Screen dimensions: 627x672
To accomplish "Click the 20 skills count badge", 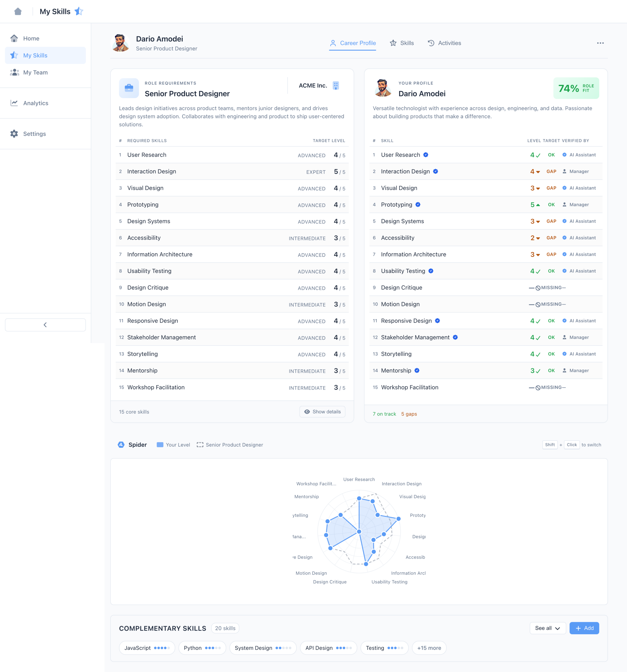I will [x=225, y=628].
